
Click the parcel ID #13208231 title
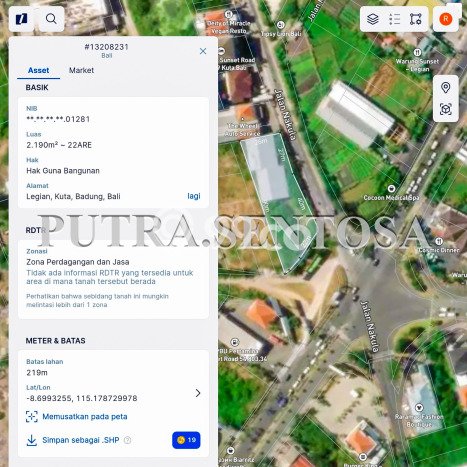pos(106,47)
